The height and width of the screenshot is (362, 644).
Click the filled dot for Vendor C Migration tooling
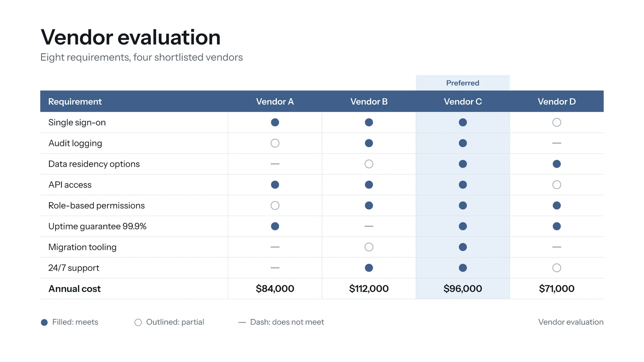(463, 247)
